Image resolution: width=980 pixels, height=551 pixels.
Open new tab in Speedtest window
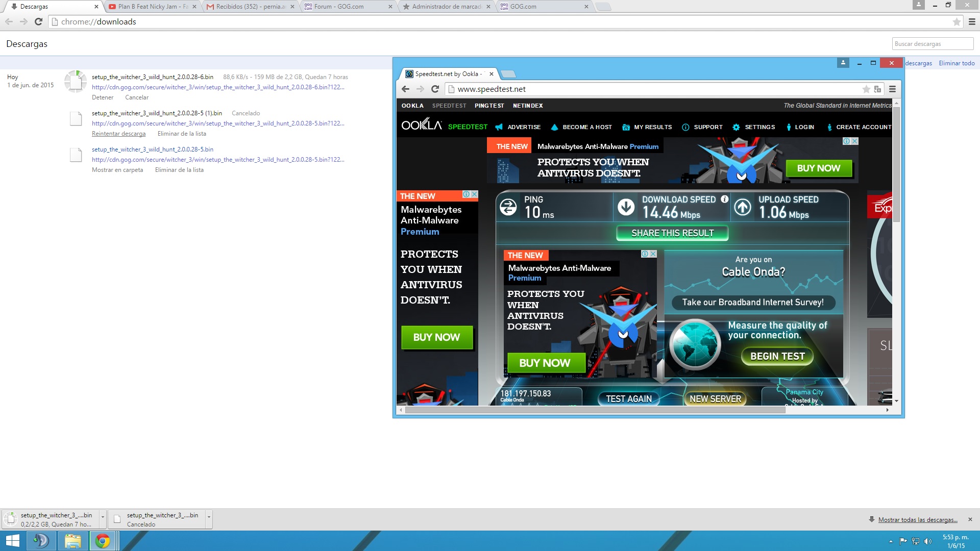[x=508, y=74]
